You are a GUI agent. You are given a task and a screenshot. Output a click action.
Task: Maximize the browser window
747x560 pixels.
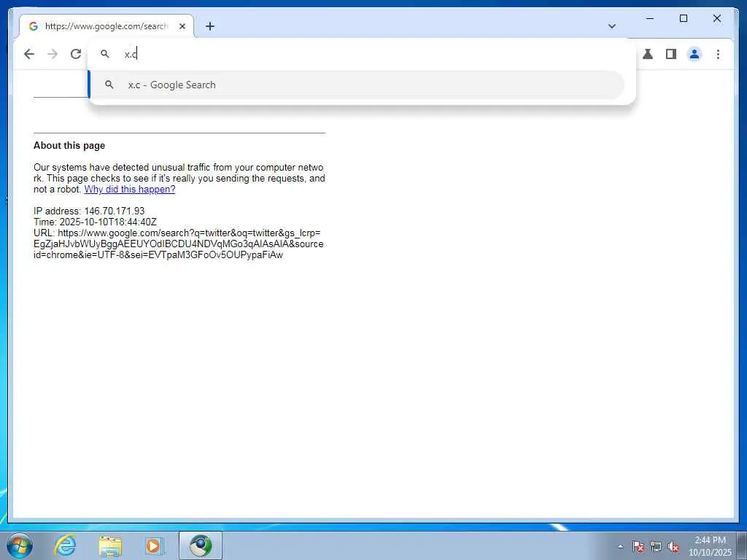(683, 18)
